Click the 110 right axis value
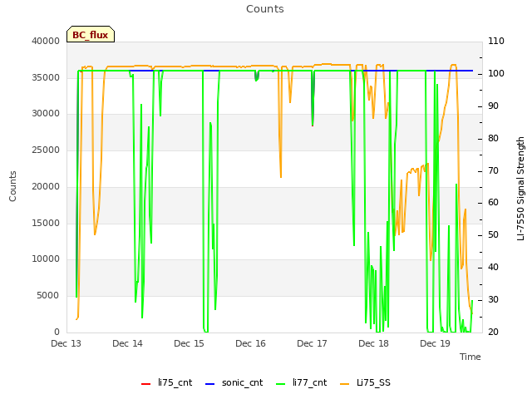The image size is (532, 399). [496, 41]
